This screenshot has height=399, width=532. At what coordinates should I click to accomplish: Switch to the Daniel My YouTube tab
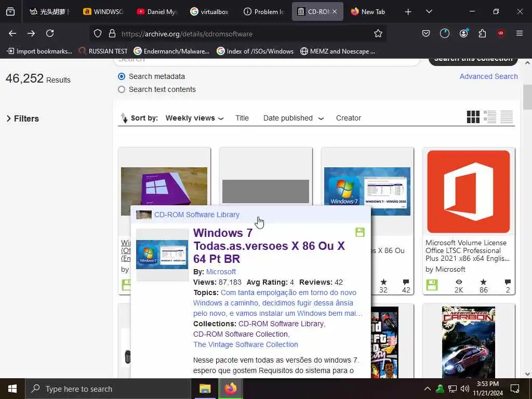click(156, 12)
